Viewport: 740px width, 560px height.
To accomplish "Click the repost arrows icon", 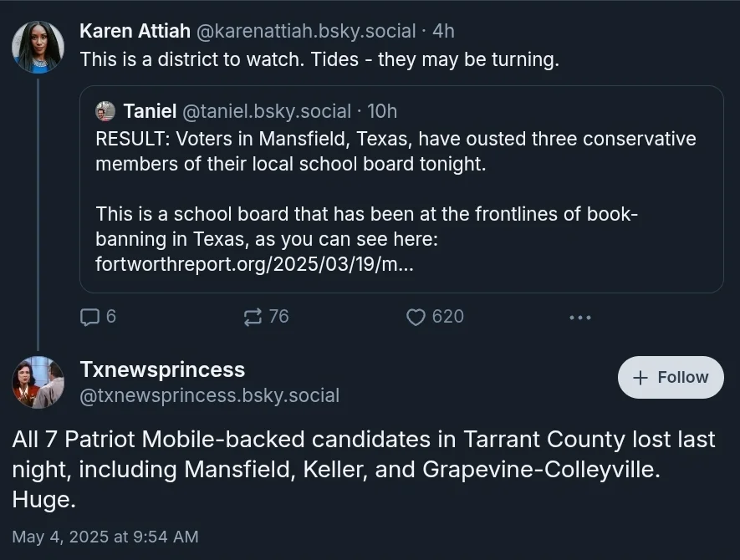I will pos(253,317).
